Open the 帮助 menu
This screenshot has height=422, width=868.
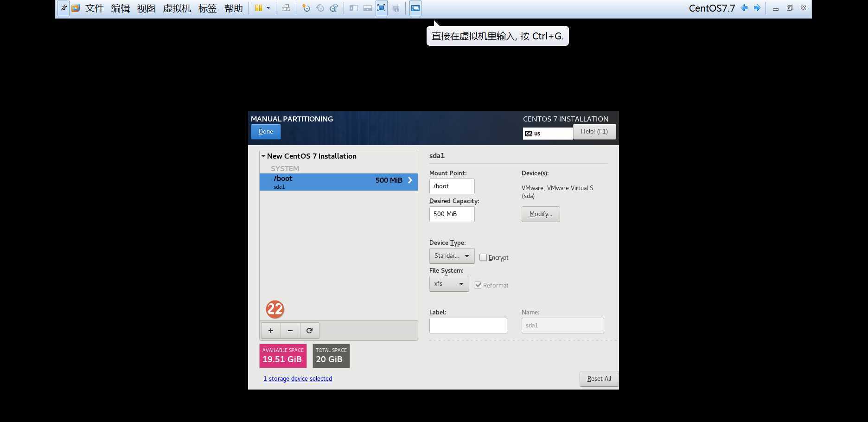click(234, 8)
